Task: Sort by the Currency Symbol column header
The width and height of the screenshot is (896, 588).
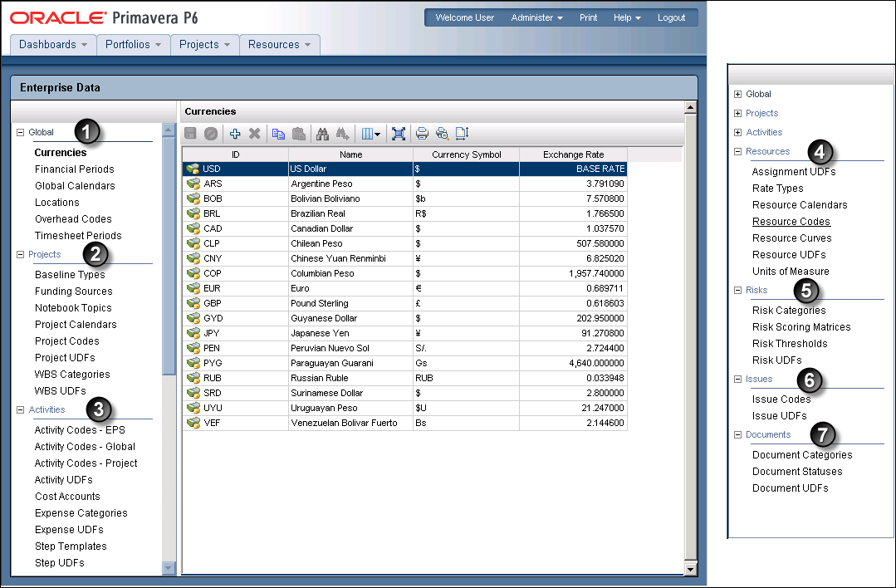Action: (467, 154)
